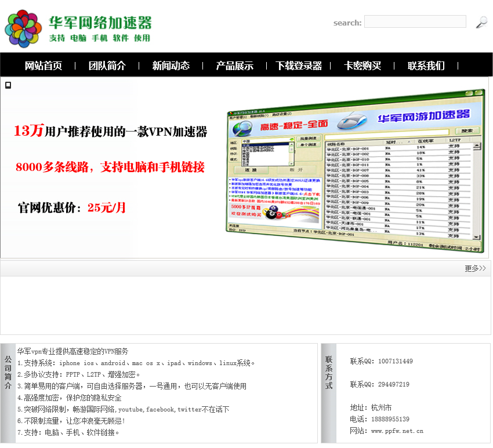Image resolution: width=493 pixels, height=448 pixels.
Task: Open 网站首页 in the nav bar
Action: pyautogui.click(x=43, y=65)
